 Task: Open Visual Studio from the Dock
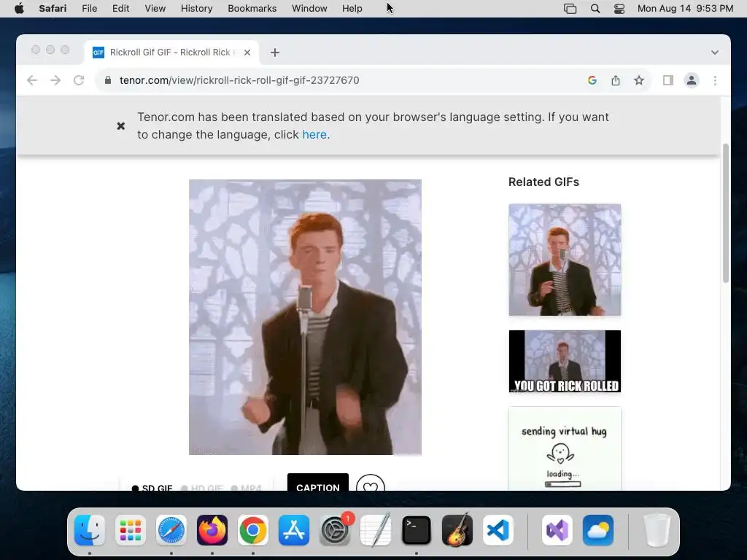[x=557, y=530]
